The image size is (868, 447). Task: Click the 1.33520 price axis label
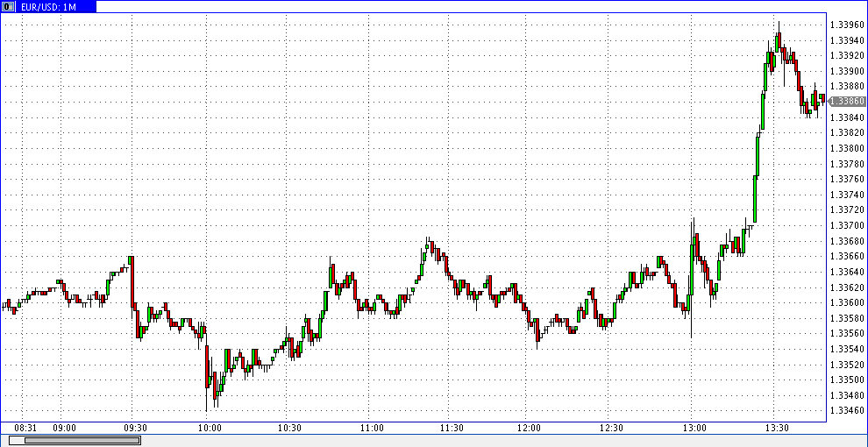848,364
